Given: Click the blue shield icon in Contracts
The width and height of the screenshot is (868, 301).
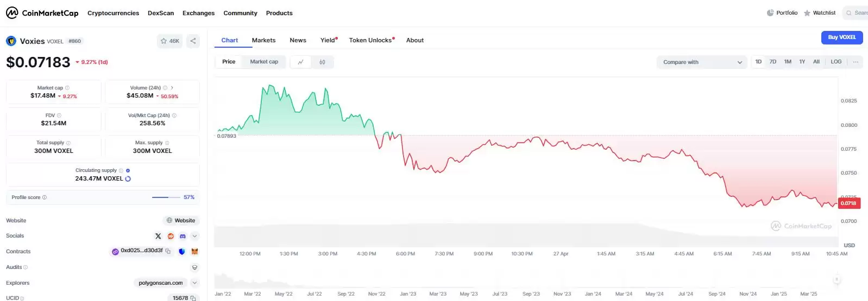Looking at the screenshot, I should [x=181, y=252].
